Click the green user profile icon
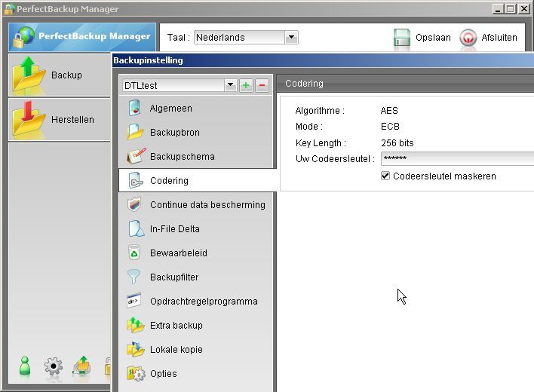Viewport: 534px width, 392px height. (25, 366)
